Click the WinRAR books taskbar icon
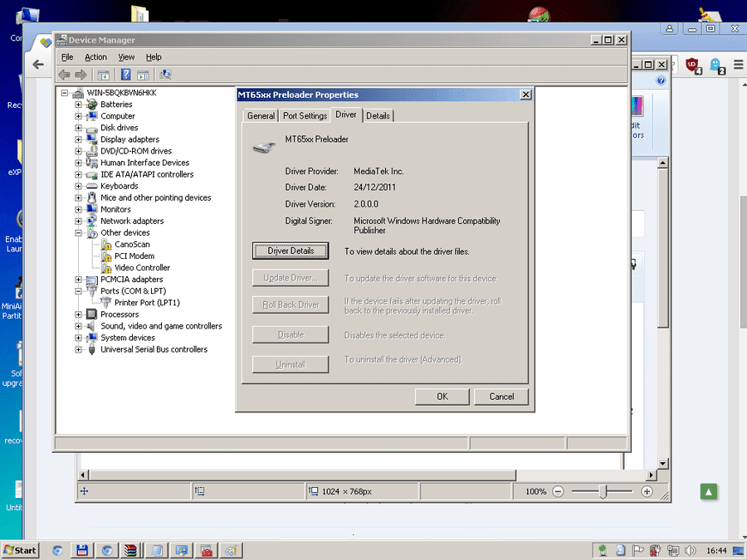 tap(131, 551)
